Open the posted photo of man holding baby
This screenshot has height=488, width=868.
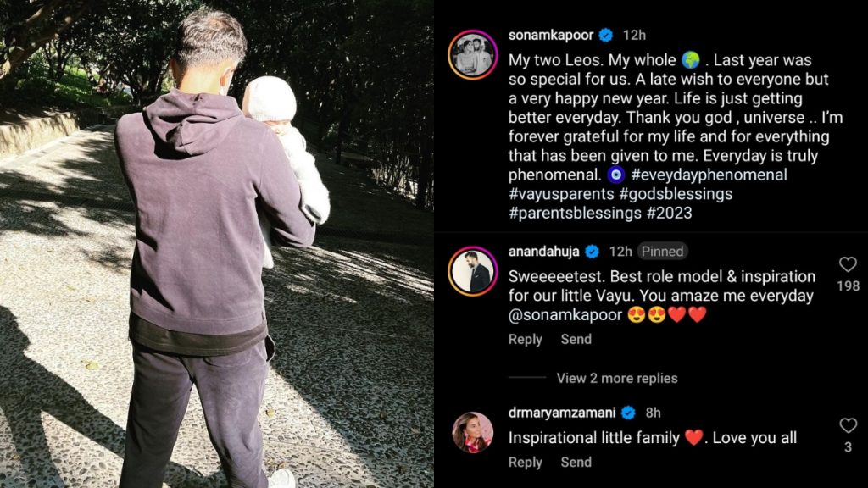click(217, 244)
